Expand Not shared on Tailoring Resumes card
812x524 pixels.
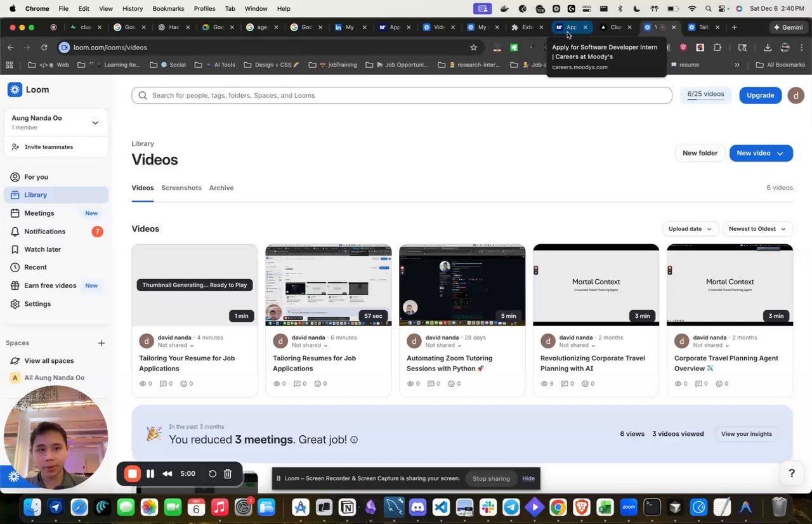click(310, 345)
